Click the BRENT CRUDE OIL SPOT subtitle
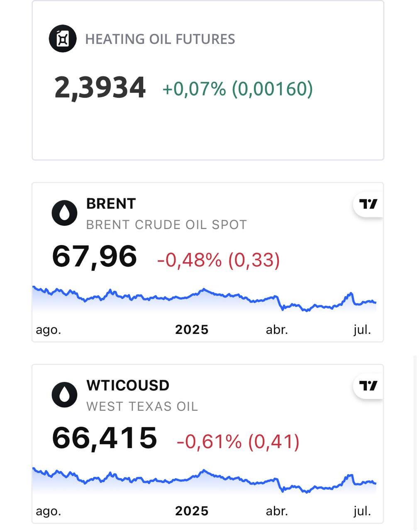420x531 pixels. tap(166, 225)
